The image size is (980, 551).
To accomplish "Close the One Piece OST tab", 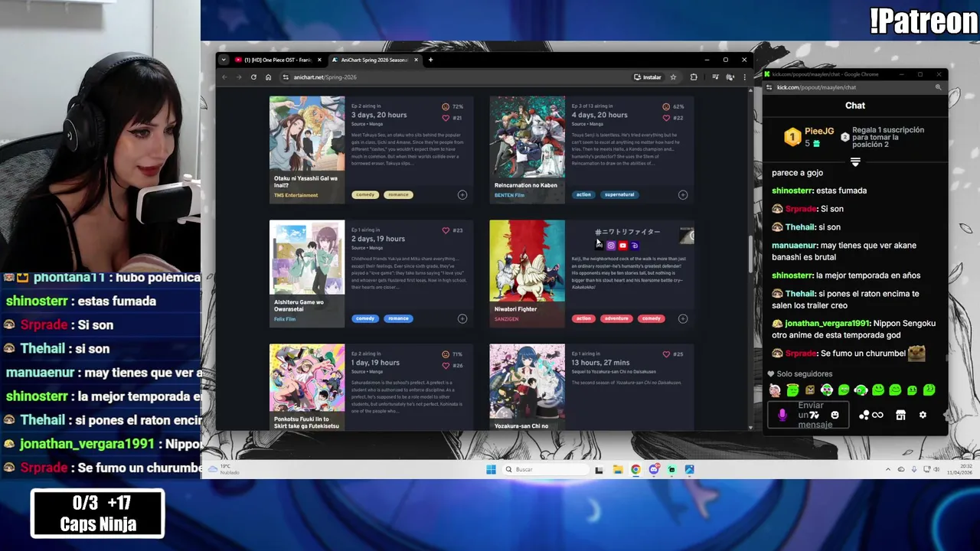I will (319, 60).
